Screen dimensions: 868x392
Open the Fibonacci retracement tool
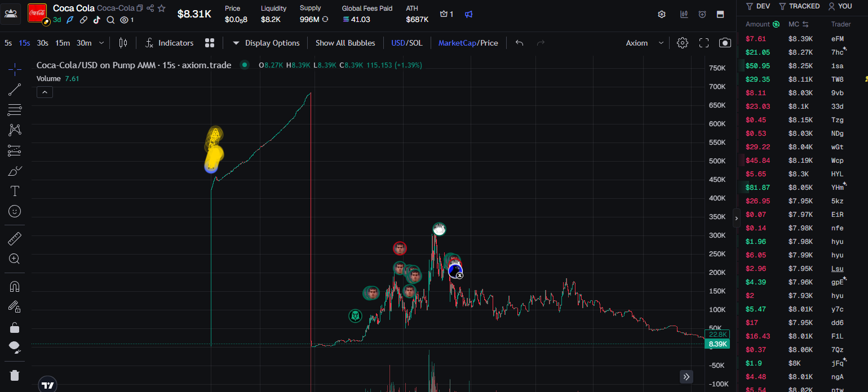pyautogui.click(x=15, y=110)
